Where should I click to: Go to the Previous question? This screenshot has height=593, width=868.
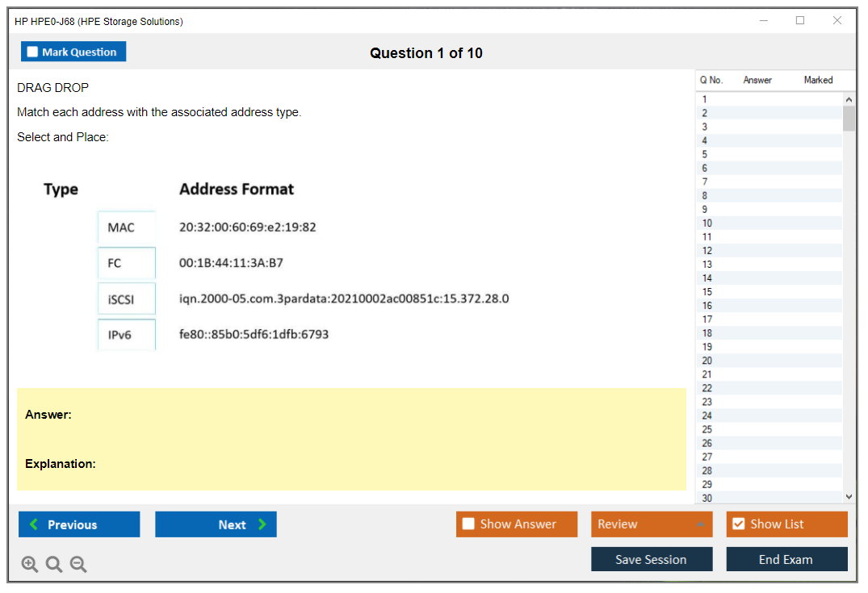pyautogui.click(x=79, y=524)
